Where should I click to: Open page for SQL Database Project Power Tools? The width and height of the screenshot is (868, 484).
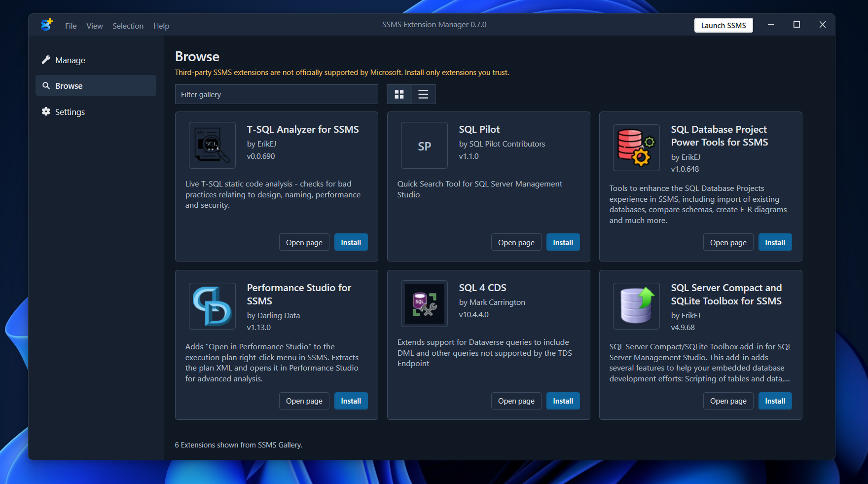click(x=728, y=242)
